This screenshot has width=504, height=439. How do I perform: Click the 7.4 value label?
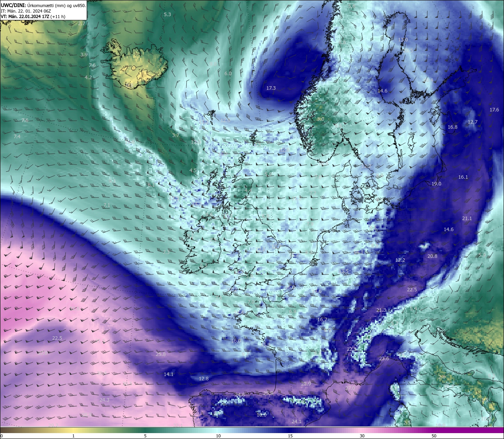[17, 137]
